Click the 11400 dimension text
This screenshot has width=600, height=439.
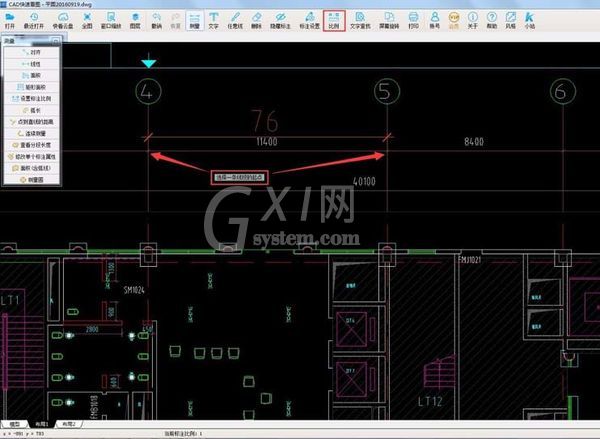267,142
